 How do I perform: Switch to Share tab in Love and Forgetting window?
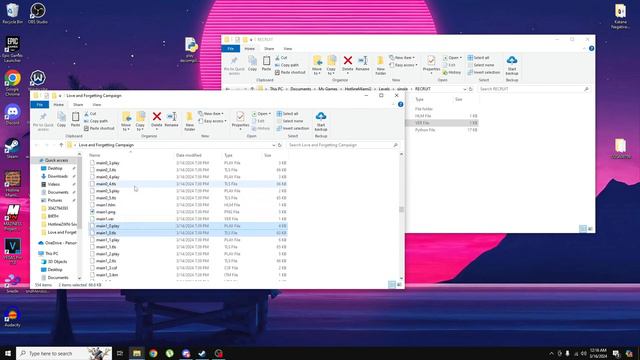(78, 104)
